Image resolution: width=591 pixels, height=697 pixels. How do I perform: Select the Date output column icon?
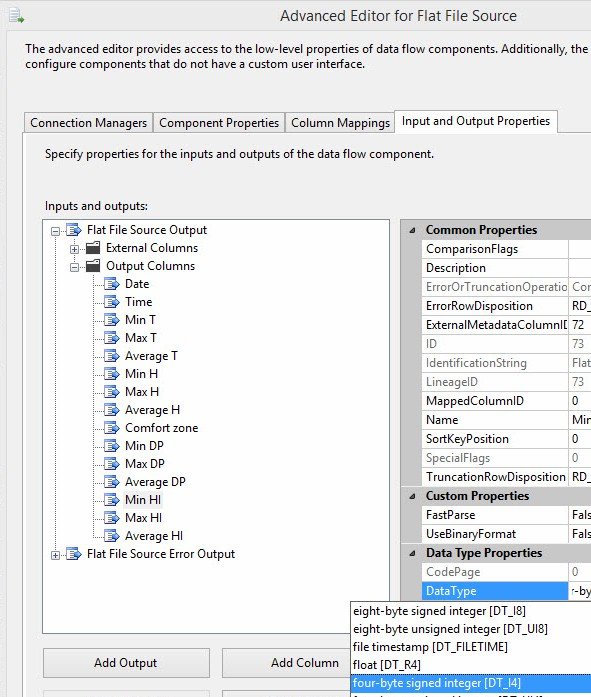click(112, 284)
